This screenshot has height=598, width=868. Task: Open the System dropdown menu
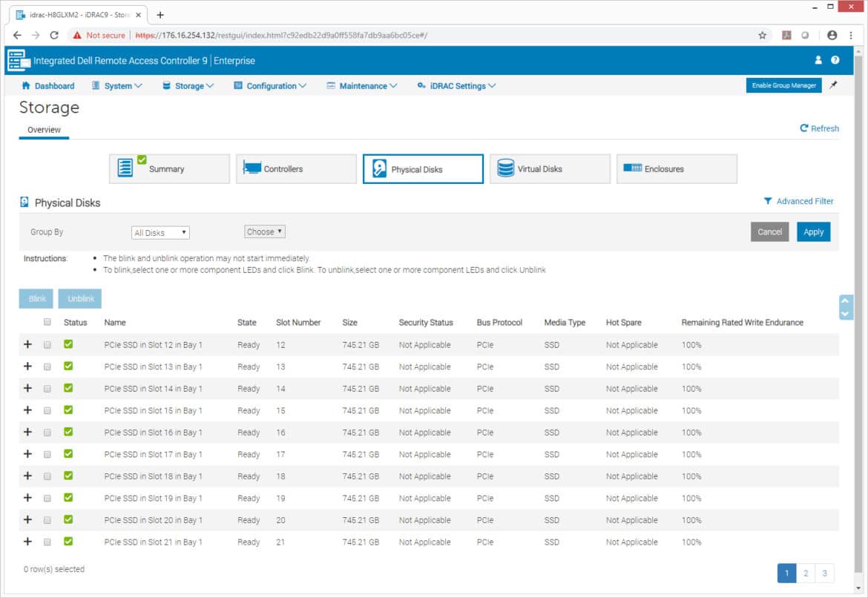point(117,86)
